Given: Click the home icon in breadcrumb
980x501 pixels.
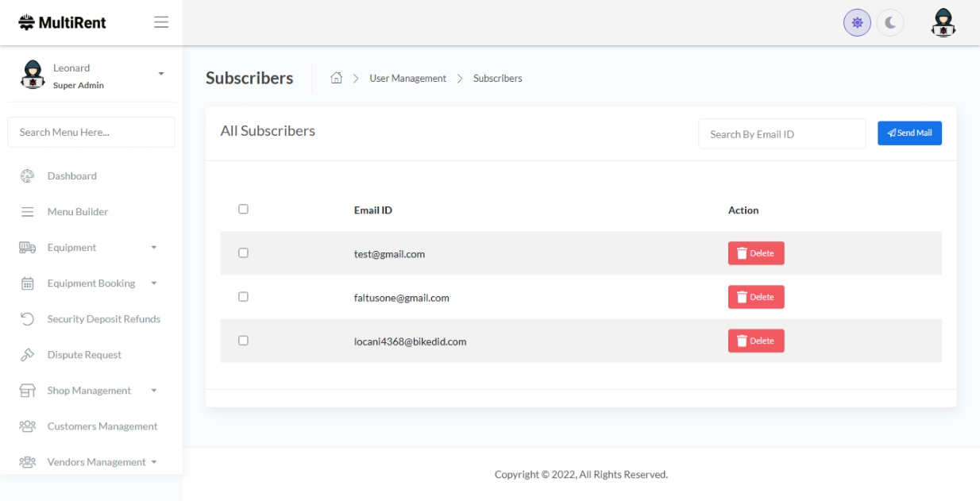Looking at the screenshot, I should (x=337, y=78).
